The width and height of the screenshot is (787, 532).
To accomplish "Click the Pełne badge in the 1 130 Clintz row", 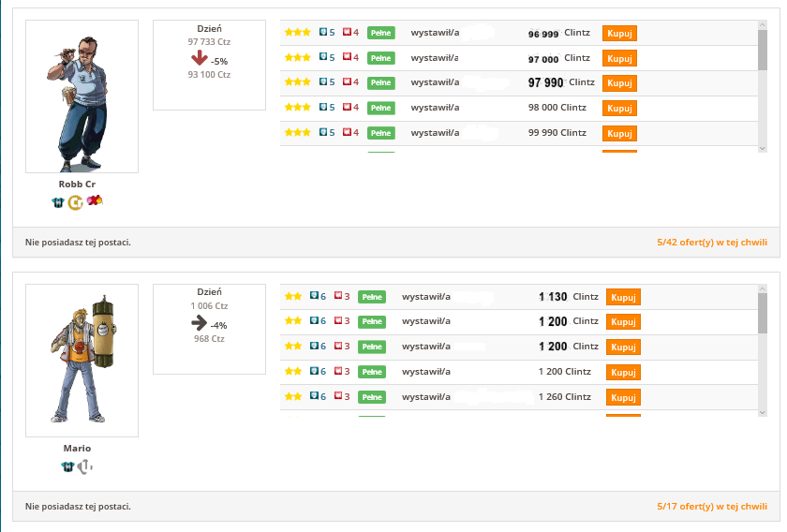I will point(372,297).
